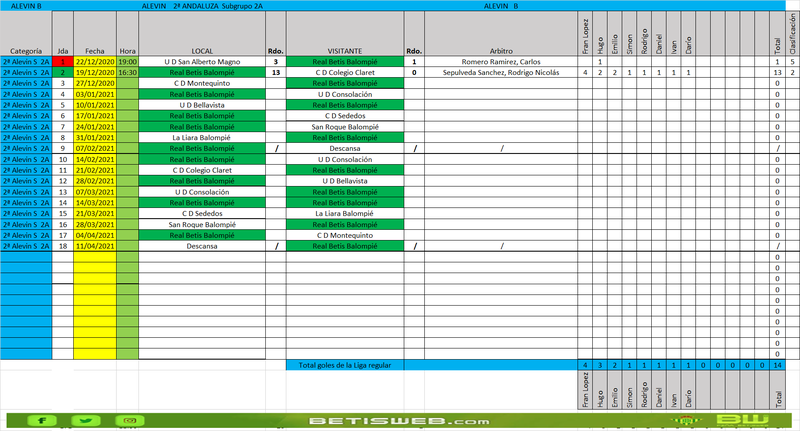Click La Liara Balompié in matchday 8

click(x=202, y=138)
